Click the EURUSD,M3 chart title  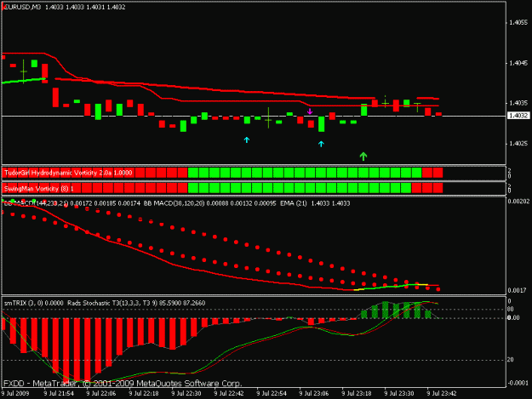coord(22,7)
